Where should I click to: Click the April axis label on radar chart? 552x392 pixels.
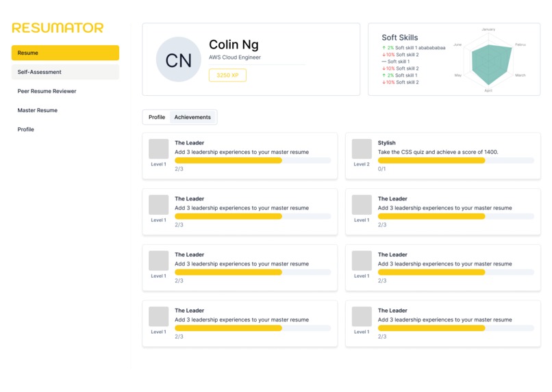pos(488,91)
